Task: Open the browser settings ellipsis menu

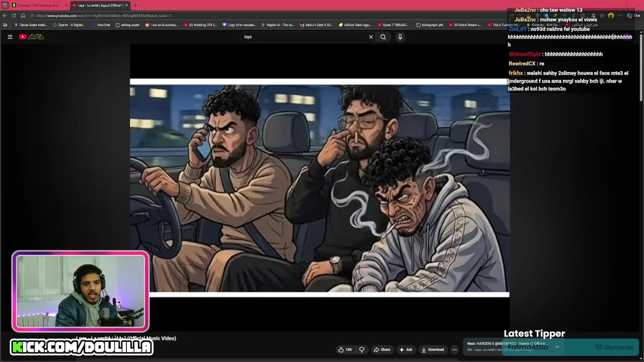Action: pyautogui.click(x=619, y=16)
